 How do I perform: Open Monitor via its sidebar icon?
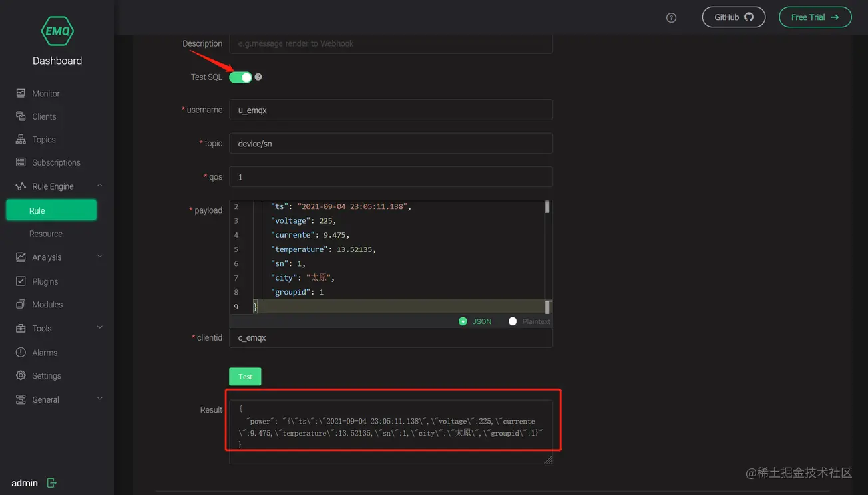tap(21, 93)
